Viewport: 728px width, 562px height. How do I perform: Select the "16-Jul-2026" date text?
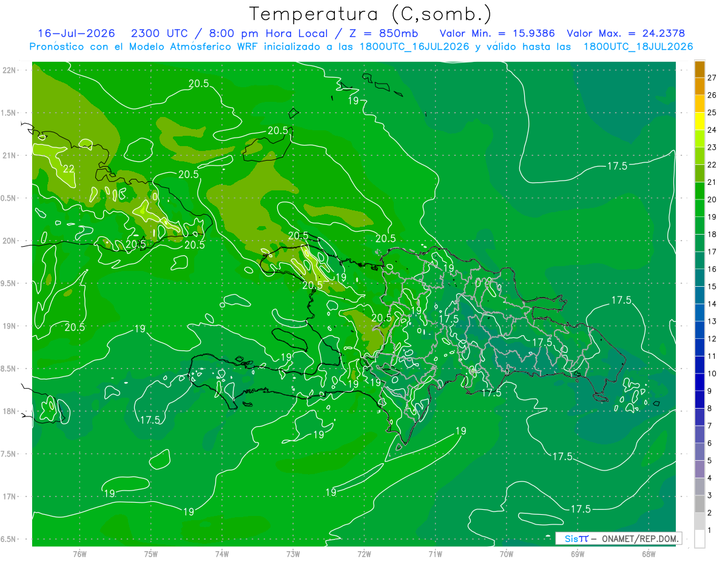pos(76,33)
